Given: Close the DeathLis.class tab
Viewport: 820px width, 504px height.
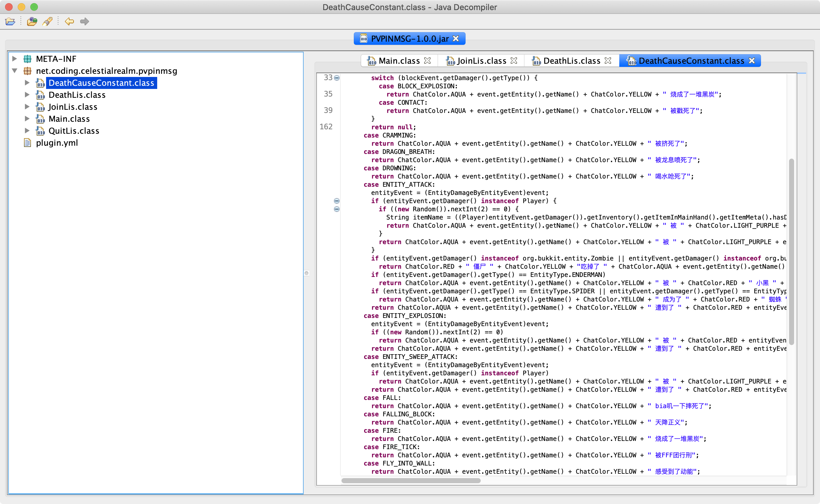Looking at the screenshot, I should (x=608, y=61).
